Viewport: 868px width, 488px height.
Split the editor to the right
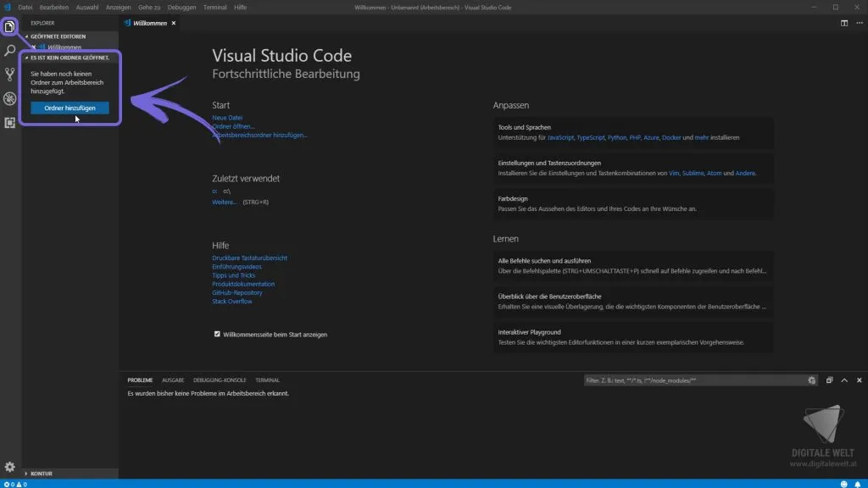click(x=844, y=23)
